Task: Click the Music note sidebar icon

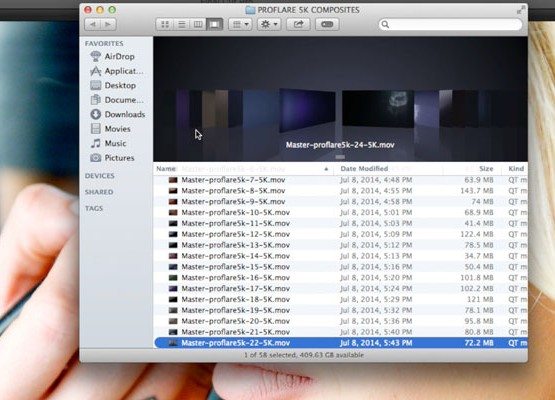Action: [x=96, y=143]
